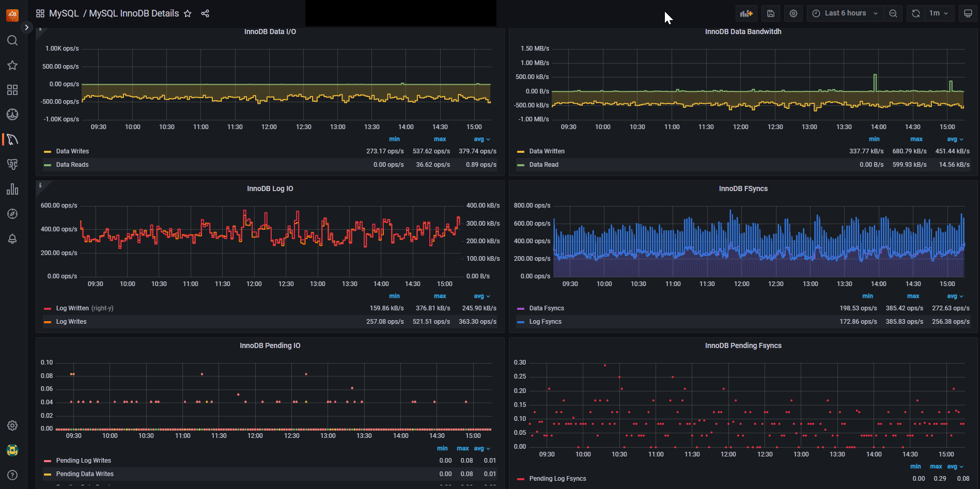Open the InnoDB Data I/O panel title menu

[x=270, y=31]
